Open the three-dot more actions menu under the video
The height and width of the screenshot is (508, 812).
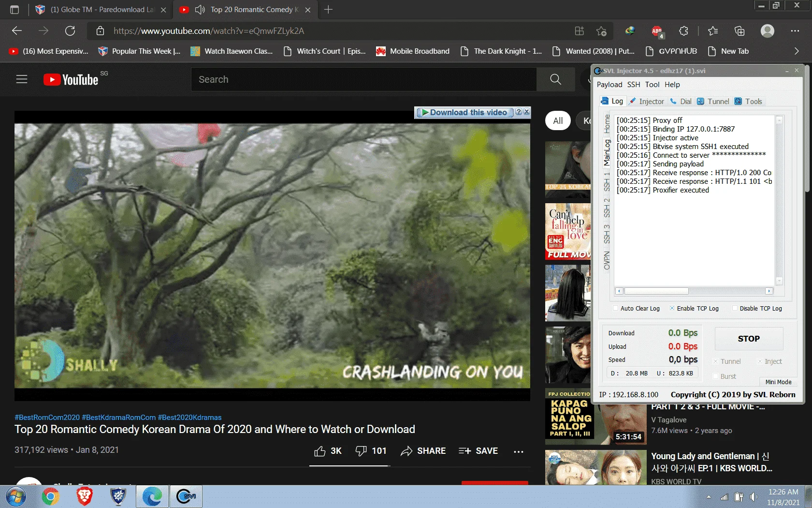pyautogui.click(x=519, y=451)
